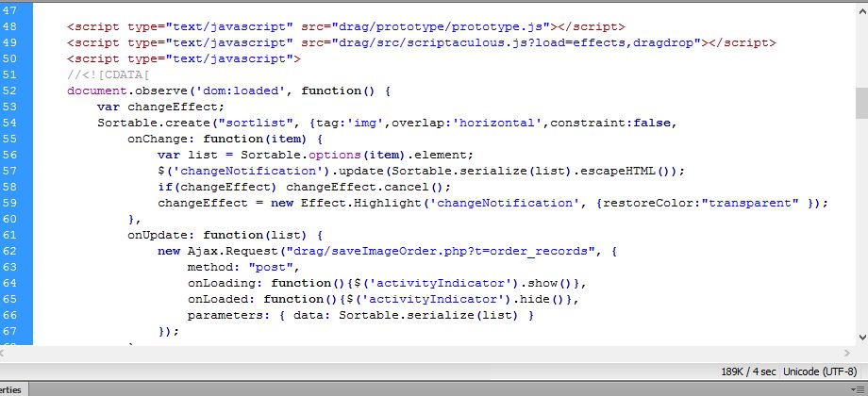This screenshot has height=396, width=868.
Task: Click the horizontal scrollbar right arrow
Action: click(847, 353)
